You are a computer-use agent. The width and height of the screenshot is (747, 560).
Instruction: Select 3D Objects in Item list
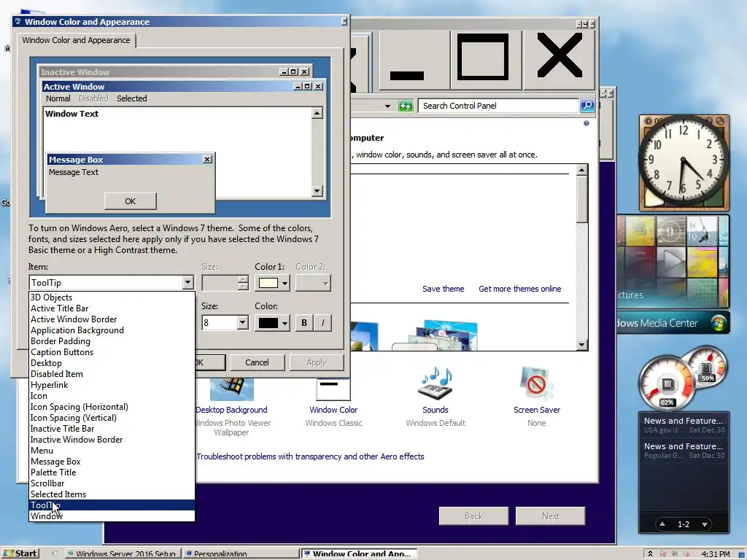click(x=112, y=297)
